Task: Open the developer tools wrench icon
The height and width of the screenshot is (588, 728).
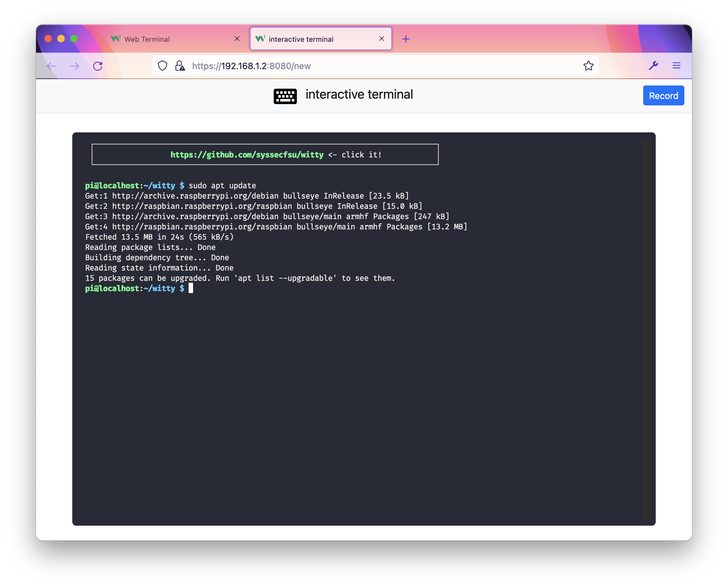Action: point(653,66)
